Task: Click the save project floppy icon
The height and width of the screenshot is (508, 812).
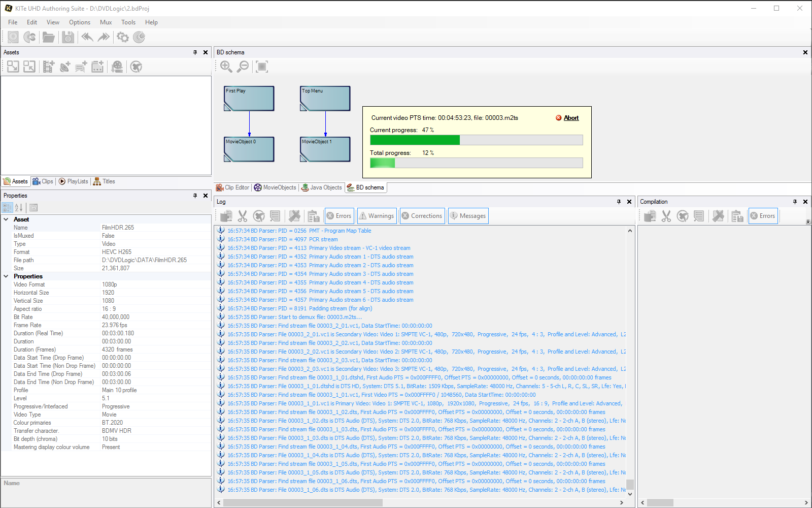Action: coord(67,37)
